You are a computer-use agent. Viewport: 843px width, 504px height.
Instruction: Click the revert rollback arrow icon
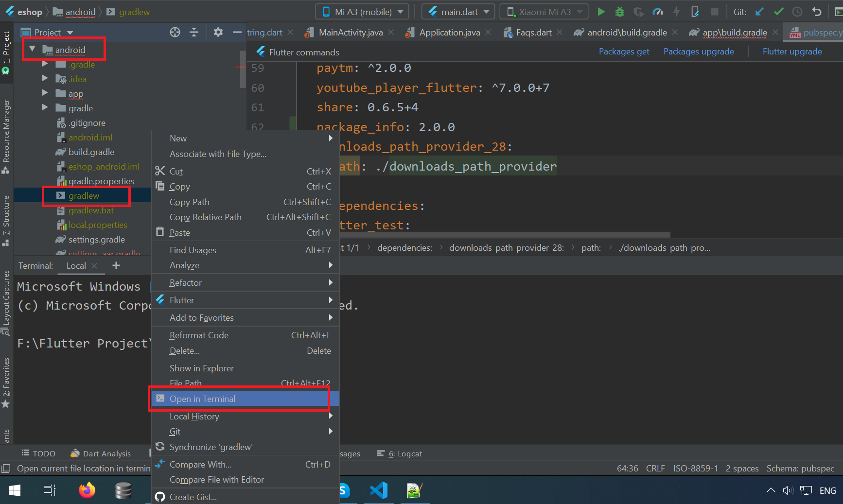tap(817, 12)
